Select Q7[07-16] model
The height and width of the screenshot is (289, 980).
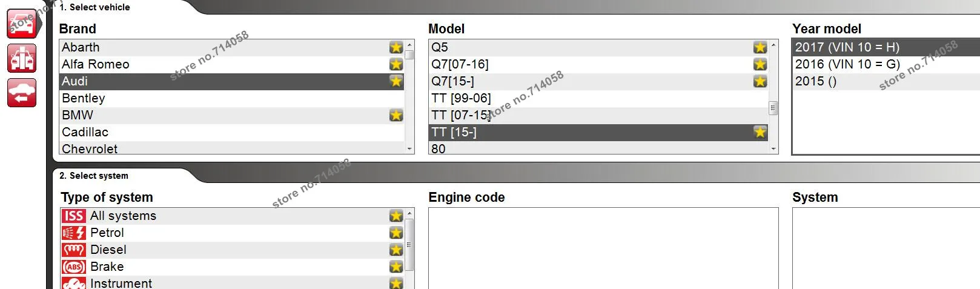click(598, 64)
